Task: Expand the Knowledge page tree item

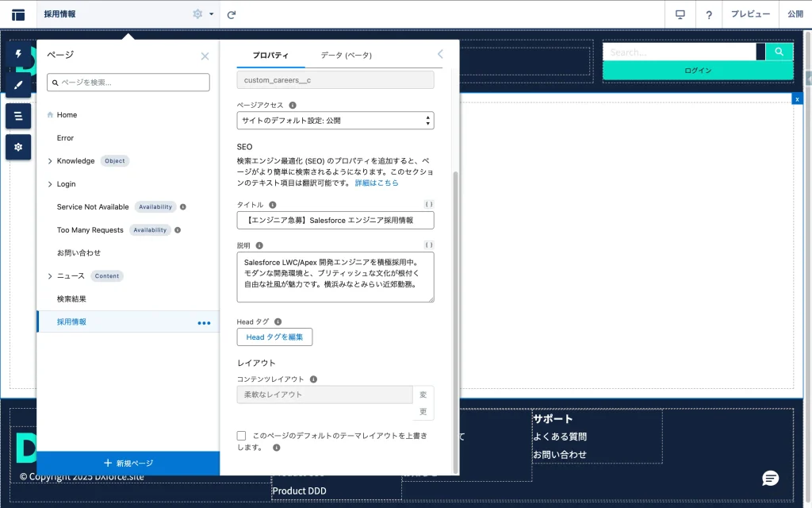Action: tap(50, 161)
